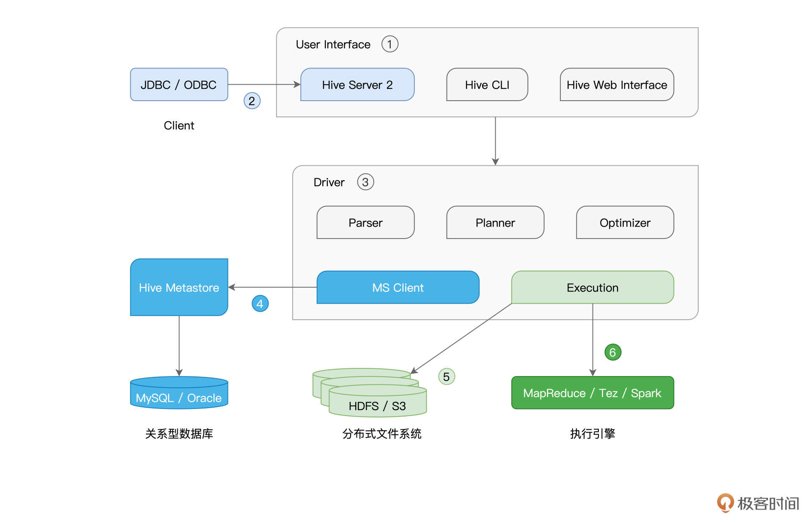Click the blue circled number 2

(x=252, y=101)
